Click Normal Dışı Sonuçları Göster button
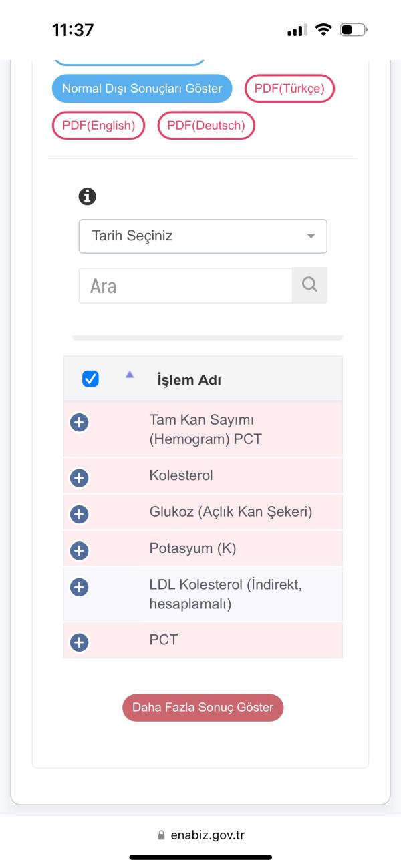 tap(142, 89)
